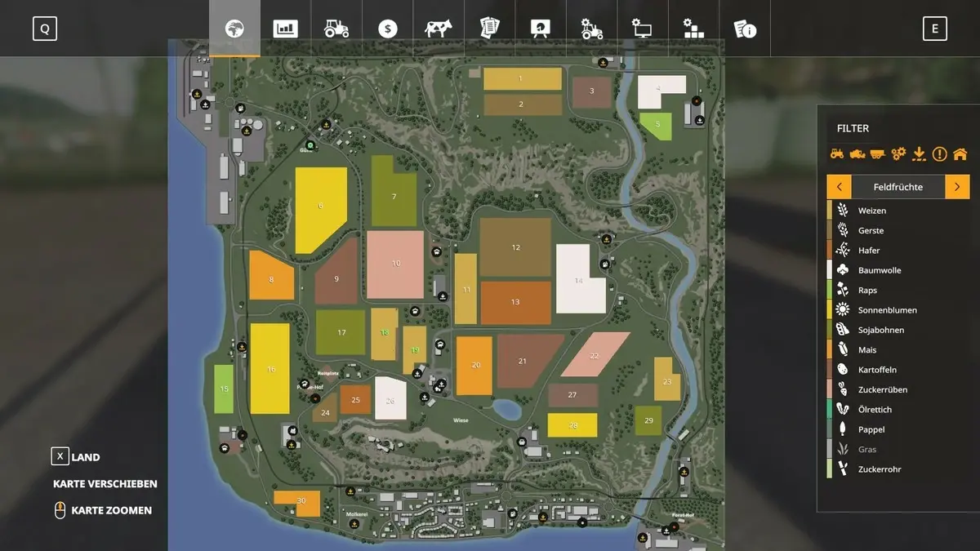This screenshot has height=551, width=980.
Task: Open the vehicles overview tractor tab
Action: 336,29
